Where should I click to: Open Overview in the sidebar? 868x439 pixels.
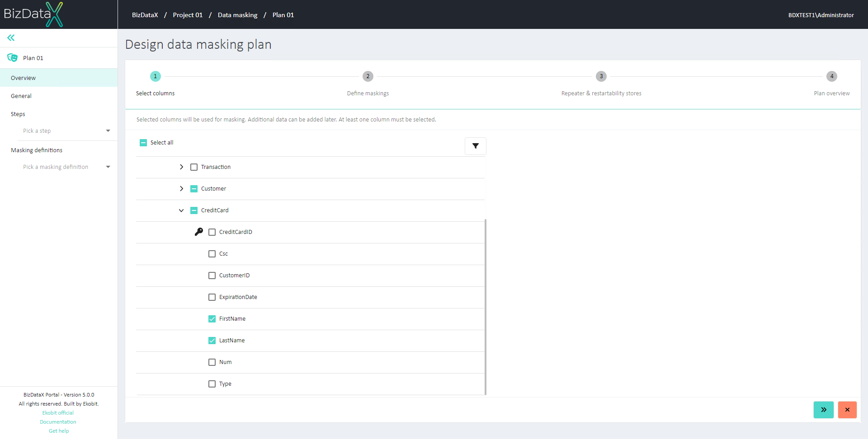59,78
